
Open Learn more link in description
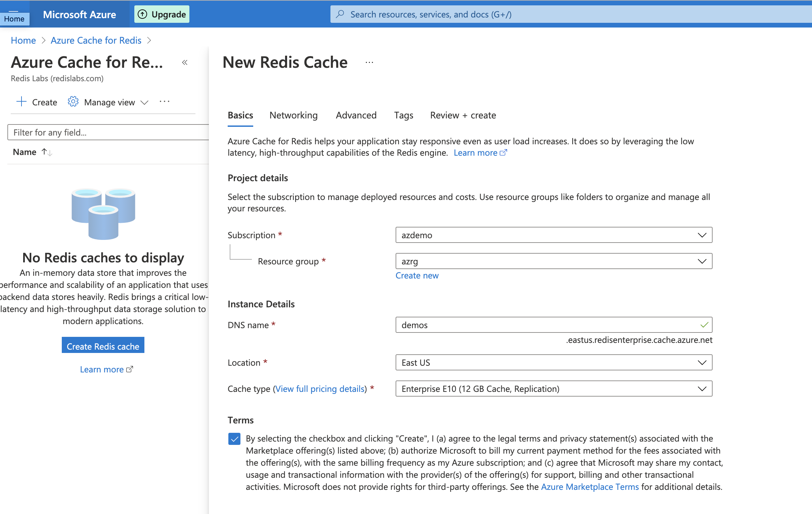pyautogui.click(x=480, y=153)
